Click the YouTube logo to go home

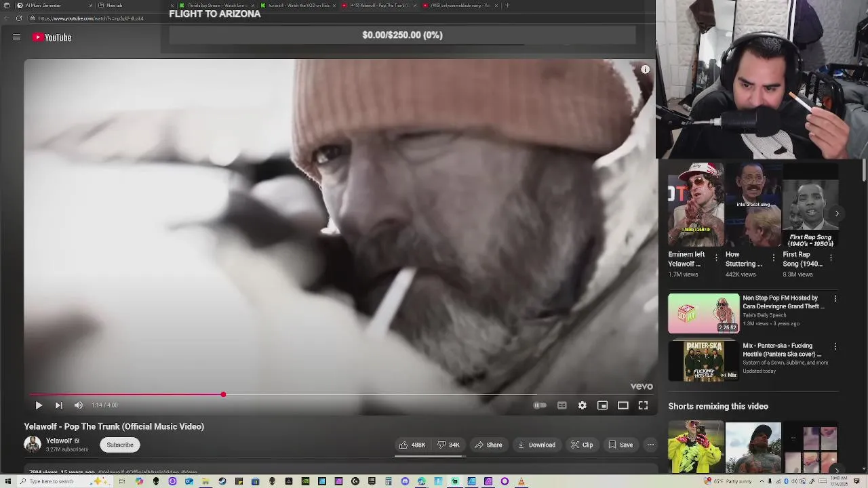click(x=52, y=37)
